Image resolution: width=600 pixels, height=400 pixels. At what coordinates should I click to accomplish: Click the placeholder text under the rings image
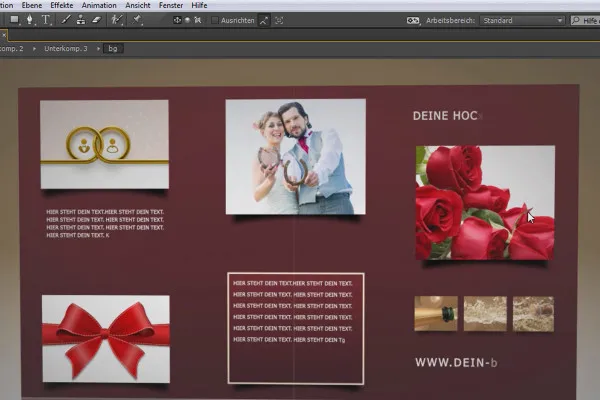coord(105,224)
